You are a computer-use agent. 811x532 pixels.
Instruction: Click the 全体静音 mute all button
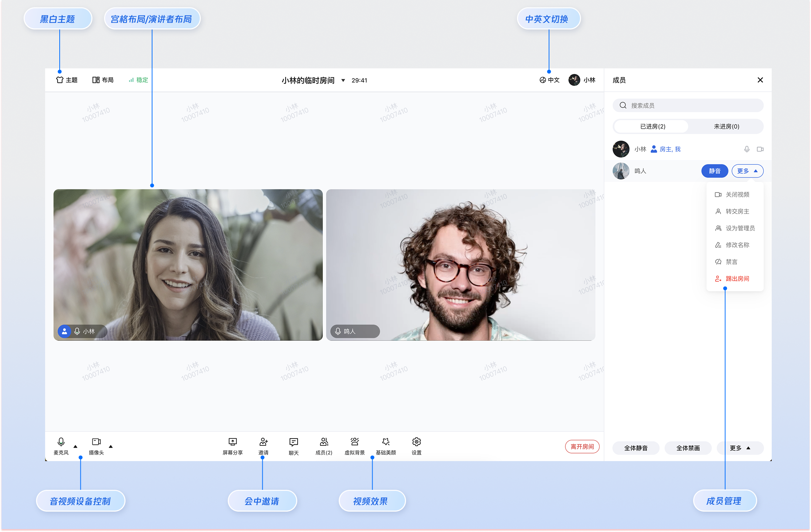coord(636,448)
